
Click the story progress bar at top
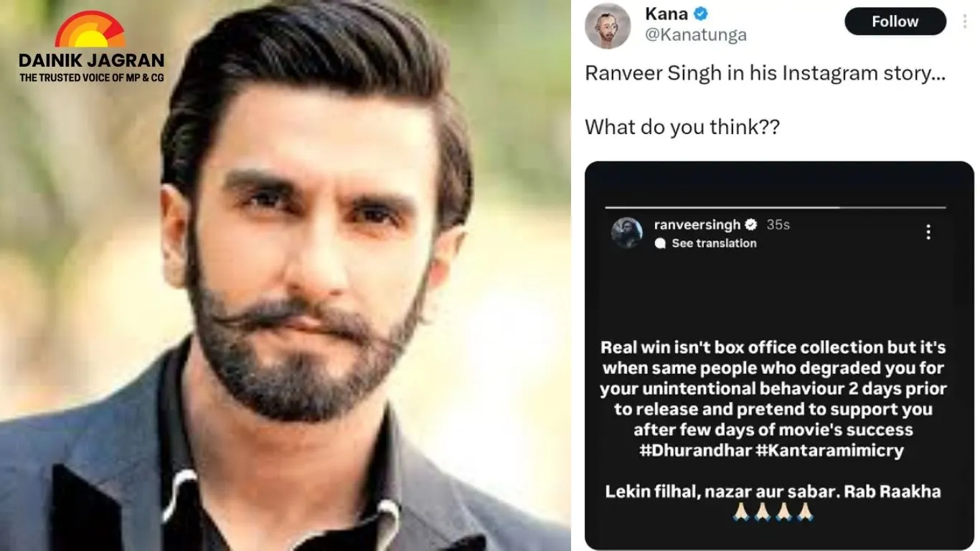(775, 208)
